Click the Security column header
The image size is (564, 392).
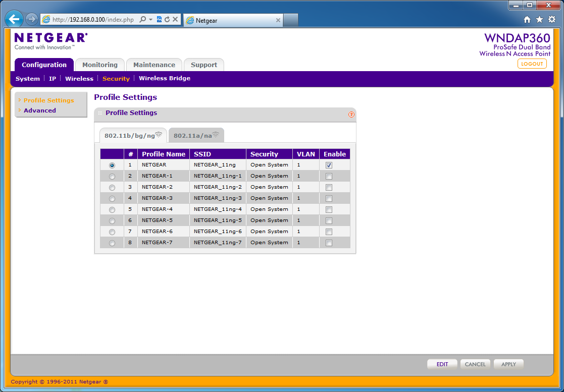point(270,154)
